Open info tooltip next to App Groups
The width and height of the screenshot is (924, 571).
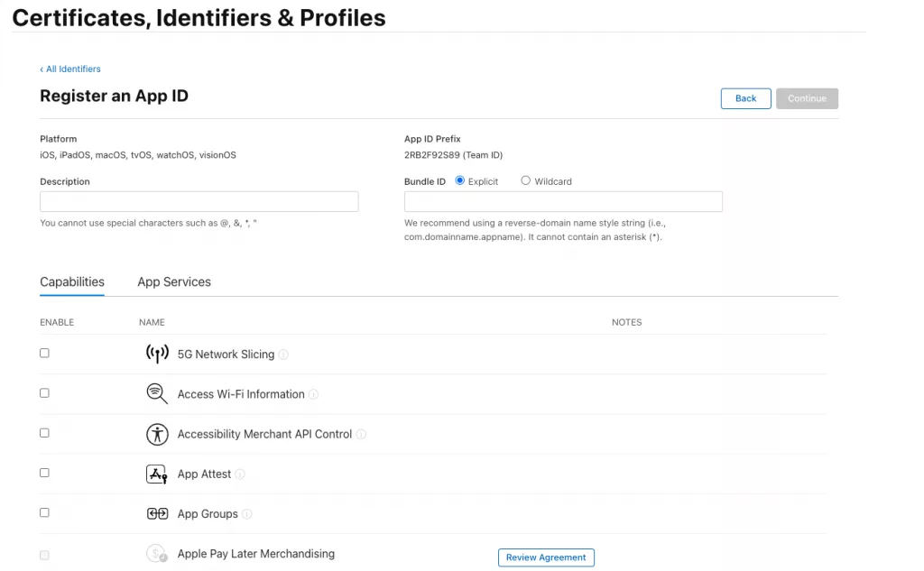[x=247, y=515]
